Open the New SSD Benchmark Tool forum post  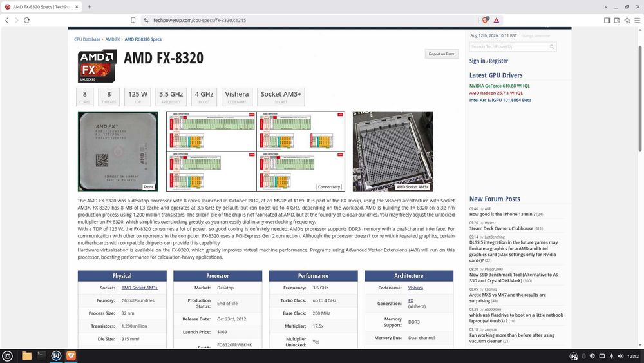[514, 277]
